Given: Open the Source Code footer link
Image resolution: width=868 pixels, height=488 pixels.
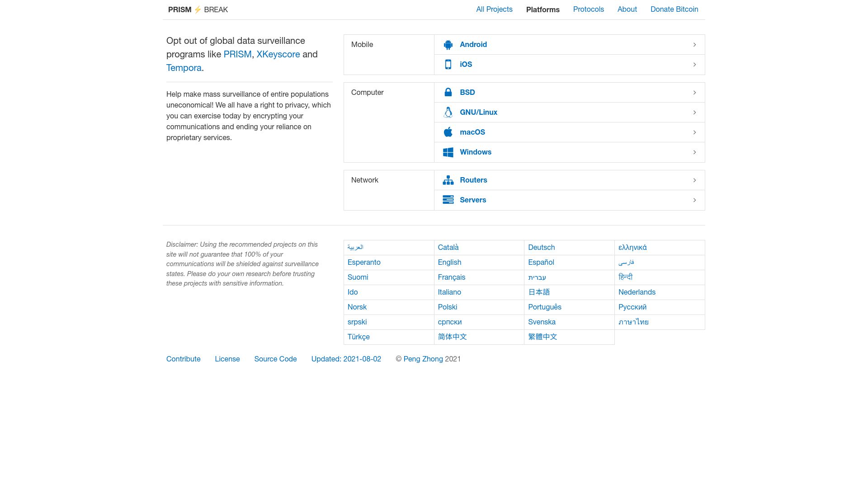Looking at the screenshot, I should pos(275,359).
